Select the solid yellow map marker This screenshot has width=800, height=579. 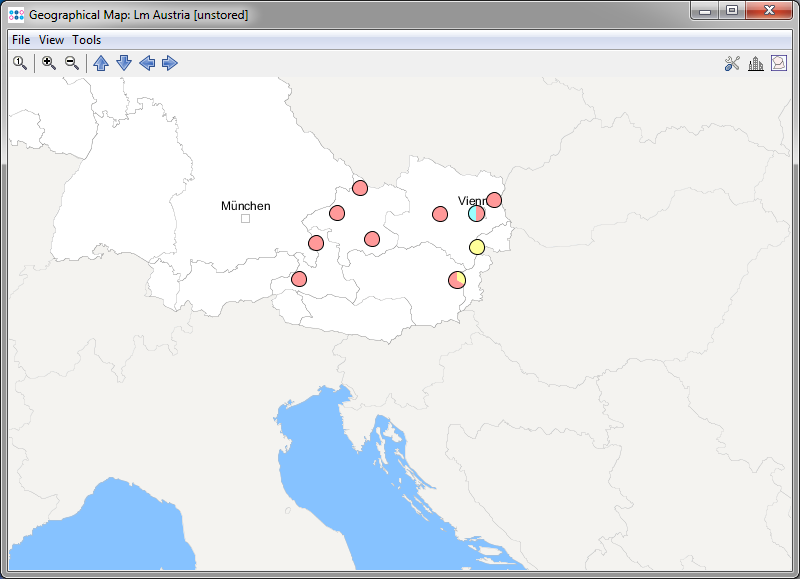(477, 247)
